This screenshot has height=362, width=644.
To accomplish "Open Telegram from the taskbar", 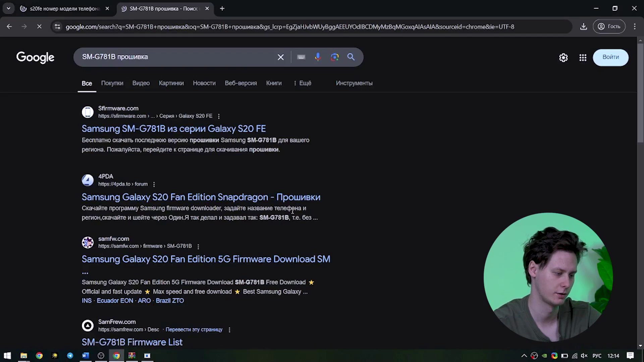I will (x=70, y=356).
